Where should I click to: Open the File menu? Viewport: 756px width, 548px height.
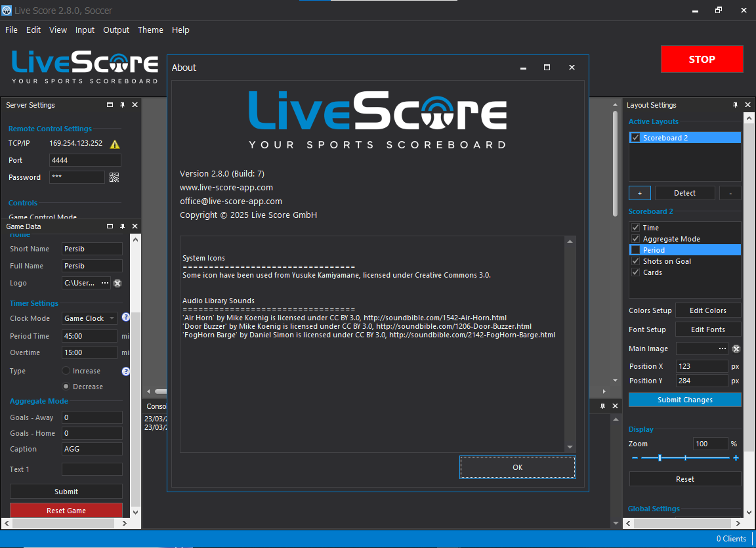11,30
